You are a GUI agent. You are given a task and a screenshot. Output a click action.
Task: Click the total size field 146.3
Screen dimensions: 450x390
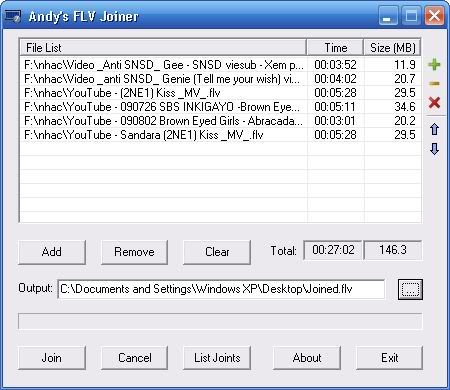click(x=393, y=250)
